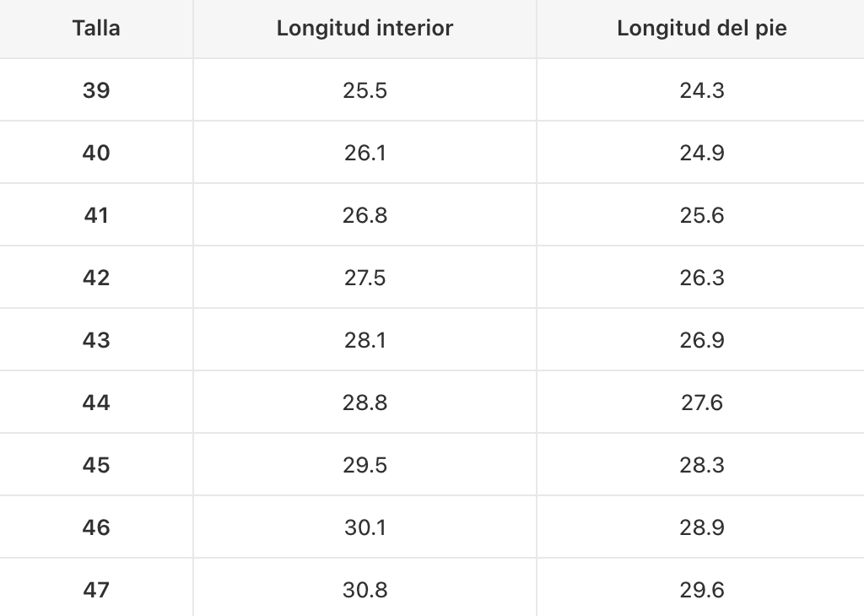This screenshot has height=616, width=864.
Task: Select foot length 29.6 cell
Action: coord(701,590)
